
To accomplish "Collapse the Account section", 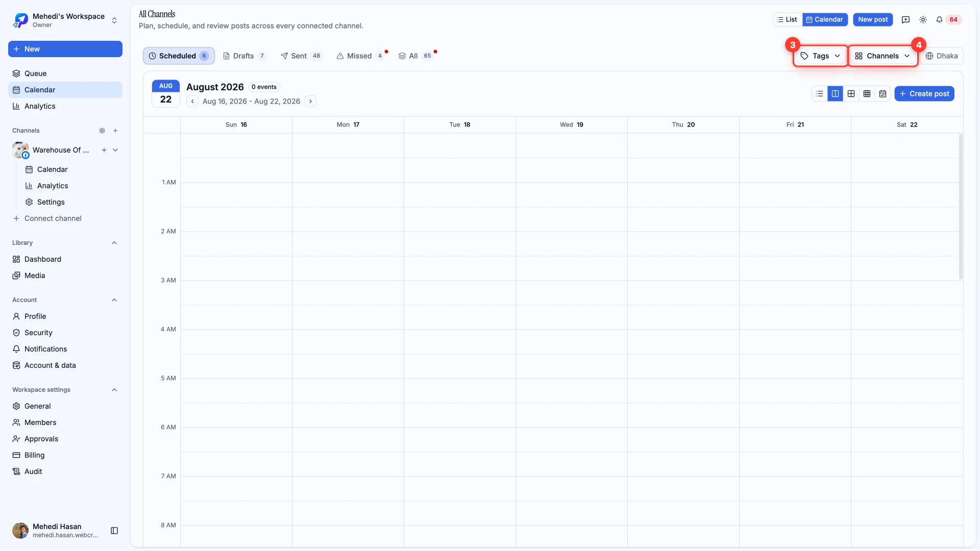I will pos(114,300).
